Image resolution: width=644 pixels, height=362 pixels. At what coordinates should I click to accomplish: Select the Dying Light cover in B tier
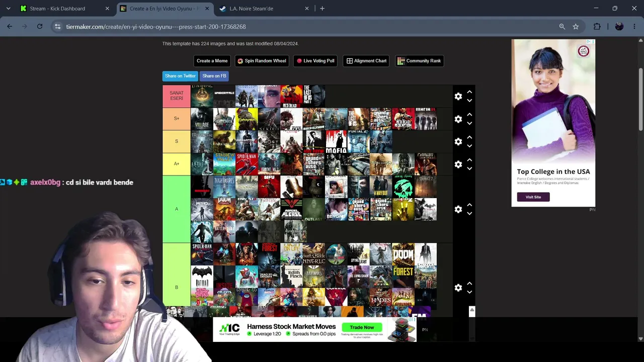(x=358, y=254)
